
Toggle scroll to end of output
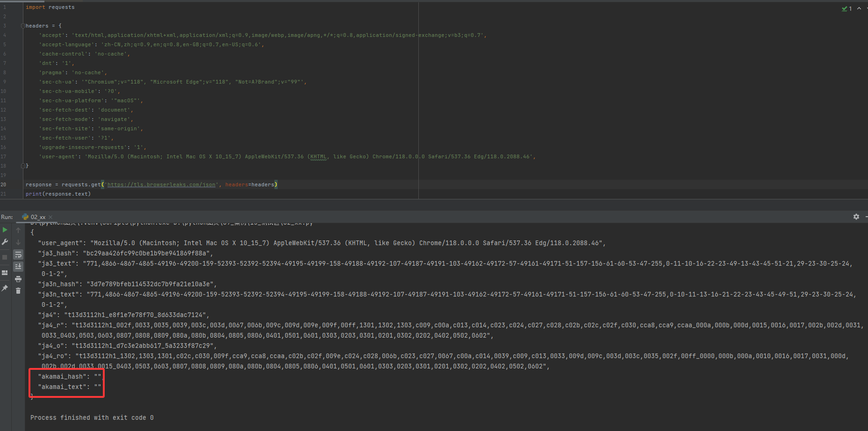point(18,266)
